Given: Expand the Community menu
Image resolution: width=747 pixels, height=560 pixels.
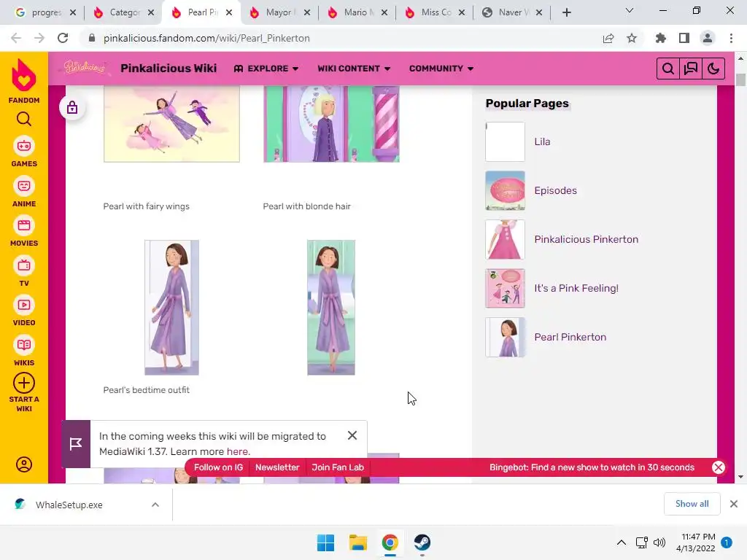Looking at the screenshot, I should 441,69.
